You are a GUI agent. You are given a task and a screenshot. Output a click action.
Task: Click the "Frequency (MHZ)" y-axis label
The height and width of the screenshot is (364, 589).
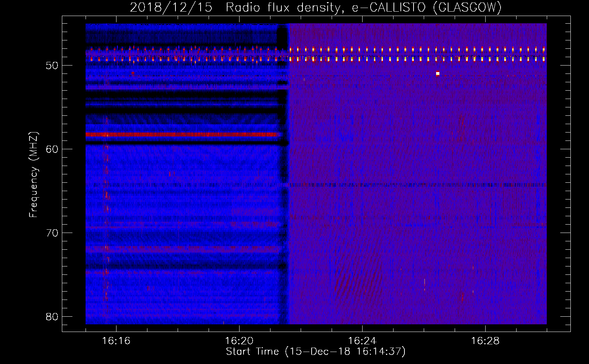(33, 175)
